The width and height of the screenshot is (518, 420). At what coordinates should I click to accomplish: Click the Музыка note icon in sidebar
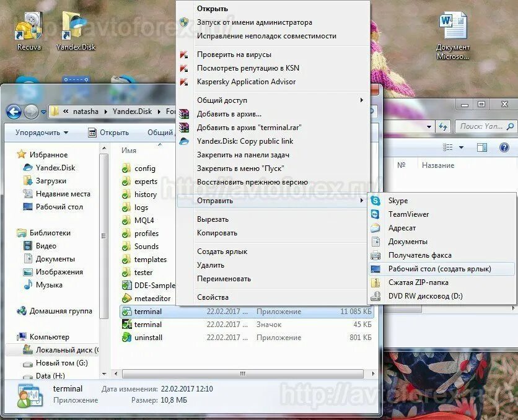tap(28, 284)
